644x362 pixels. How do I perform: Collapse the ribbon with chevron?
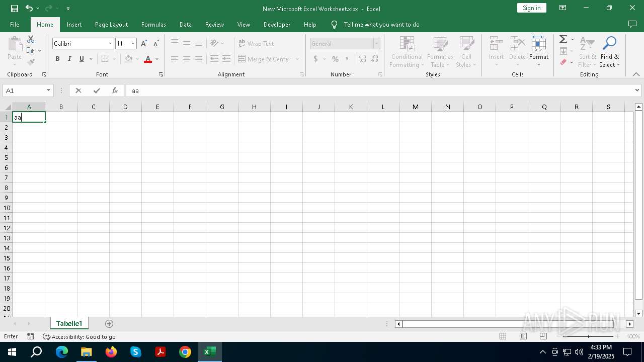tap(636, 74)
